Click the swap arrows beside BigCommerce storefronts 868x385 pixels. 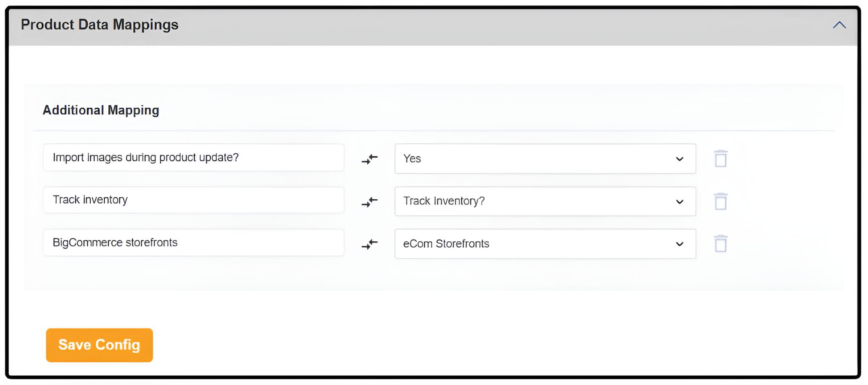[x=370, y=244]
